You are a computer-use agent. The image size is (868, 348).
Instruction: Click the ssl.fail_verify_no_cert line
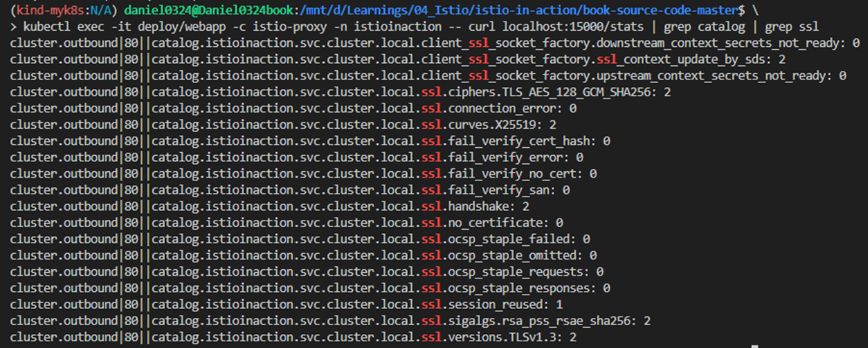[303, 174]
